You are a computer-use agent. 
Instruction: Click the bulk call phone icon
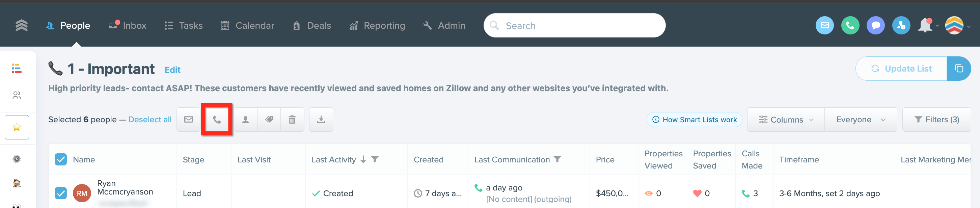pyautogui.click(x=217, y=120)
